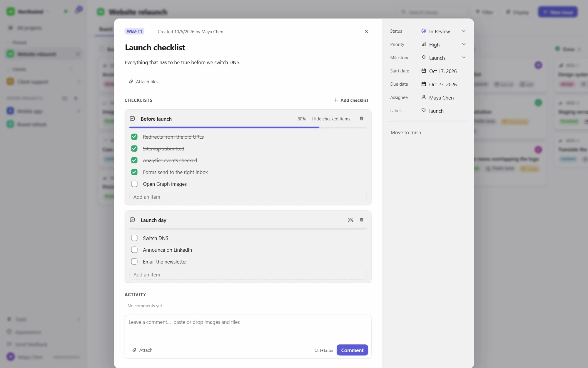The width and height of the screenshot is (588, 368).
Task: Click the Add checklist button
Action: tap(351, 100)
